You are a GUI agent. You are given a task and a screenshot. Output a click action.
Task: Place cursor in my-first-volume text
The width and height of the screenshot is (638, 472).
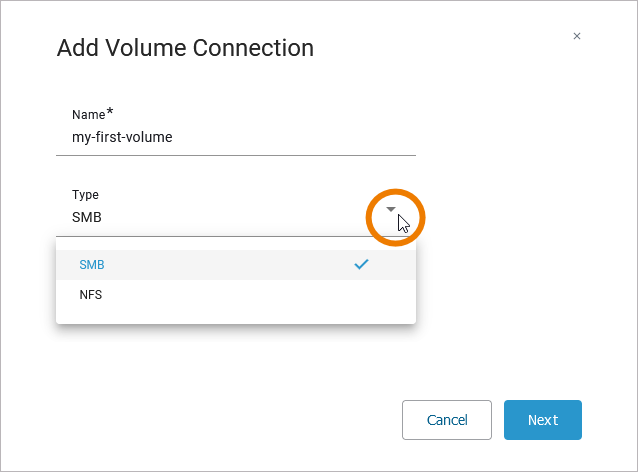[x=122, y=137]
